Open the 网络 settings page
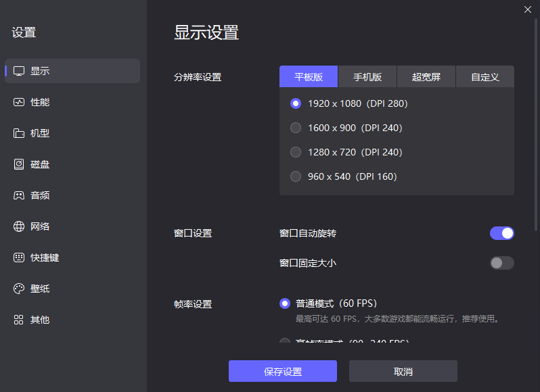Image resolution: width=540 pixels, height=392 pixels. tap(72, 226)
